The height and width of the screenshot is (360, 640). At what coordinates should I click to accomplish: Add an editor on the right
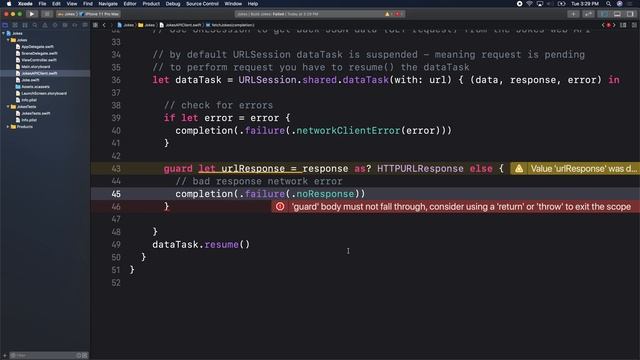(634, 25)
